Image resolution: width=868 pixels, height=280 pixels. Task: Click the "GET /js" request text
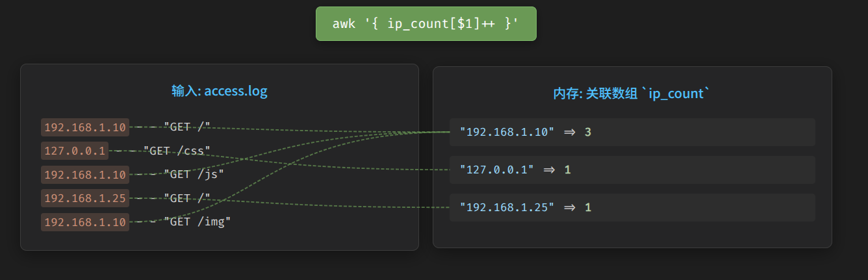coord(194,175)
